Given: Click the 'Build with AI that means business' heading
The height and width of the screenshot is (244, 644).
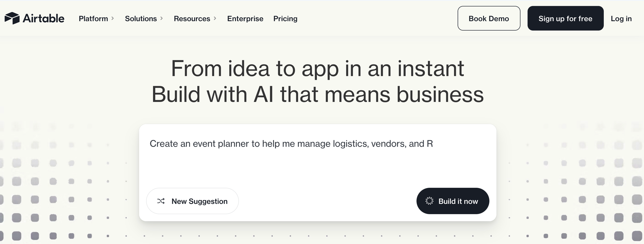Looking at the screenshot, I should 317,95.
